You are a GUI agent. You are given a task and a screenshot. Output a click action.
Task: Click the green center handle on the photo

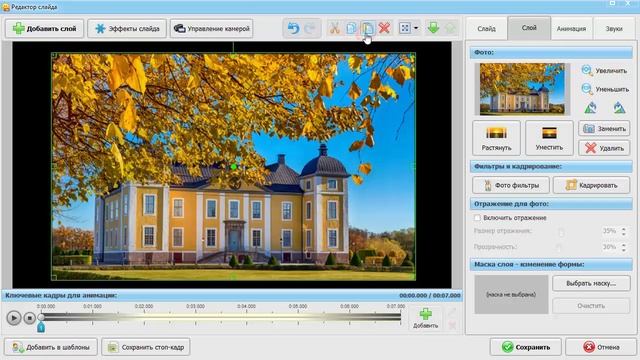pyautogui.click(x=233, y=167)
